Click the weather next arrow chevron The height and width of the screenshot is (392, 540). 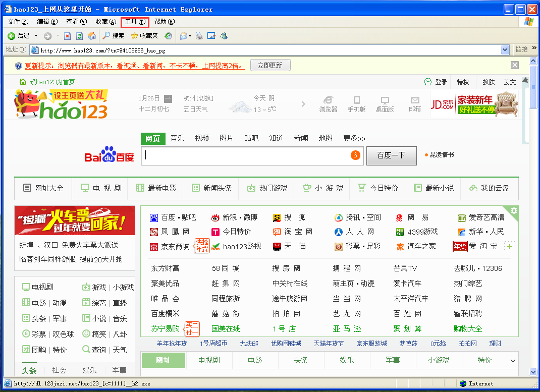(303, 103)
